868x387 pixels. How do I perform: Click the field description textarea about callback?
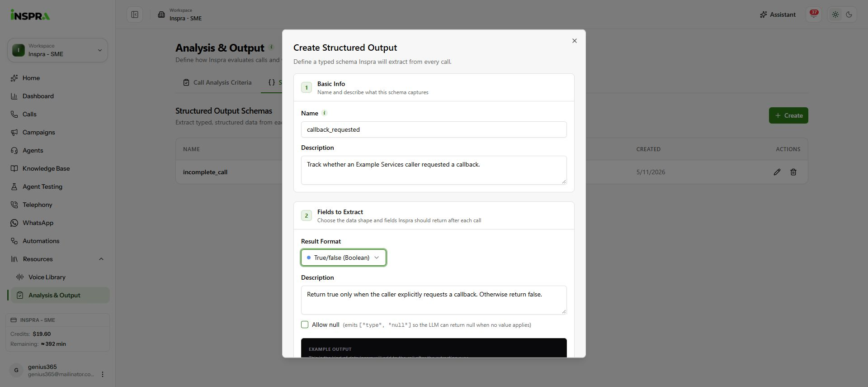coord(434,300)
